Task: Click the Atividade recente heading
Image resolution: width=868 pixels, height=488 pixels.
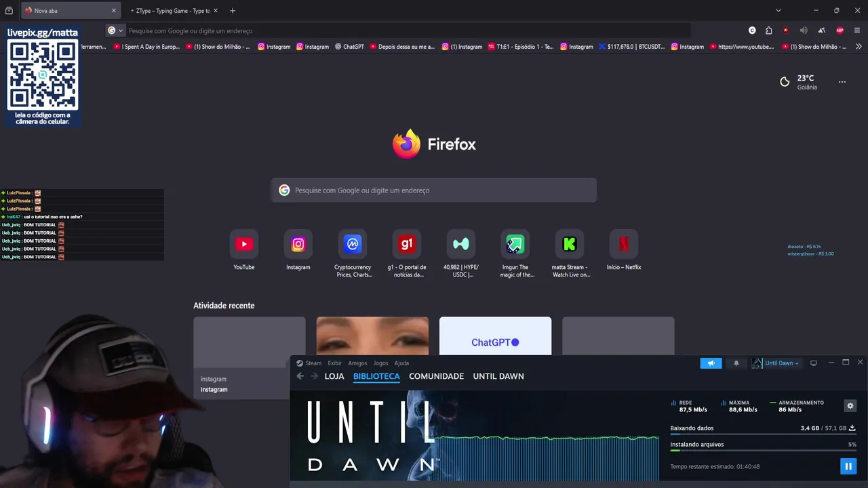Action: pyautogui.click(x=224, y=306)
